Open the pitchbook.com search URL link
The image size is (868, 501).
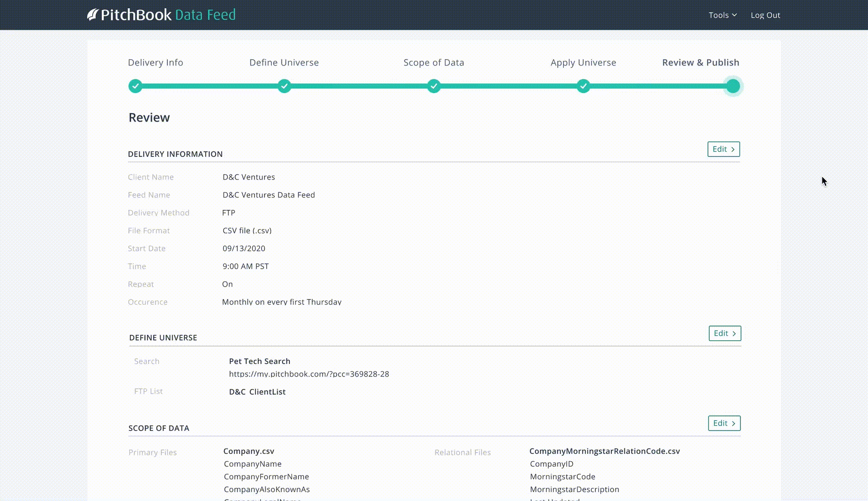[x=309, y=374]
